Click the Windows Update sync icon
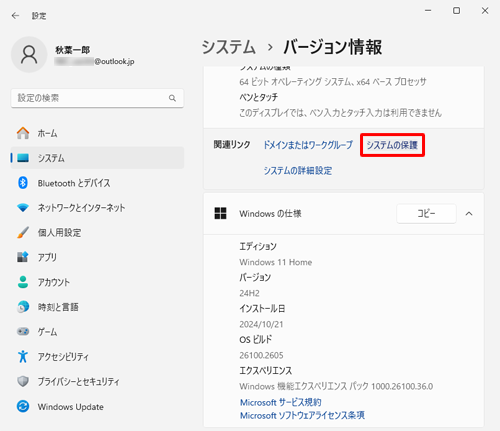The image size is (500, 431). click(x=23, y=406)
